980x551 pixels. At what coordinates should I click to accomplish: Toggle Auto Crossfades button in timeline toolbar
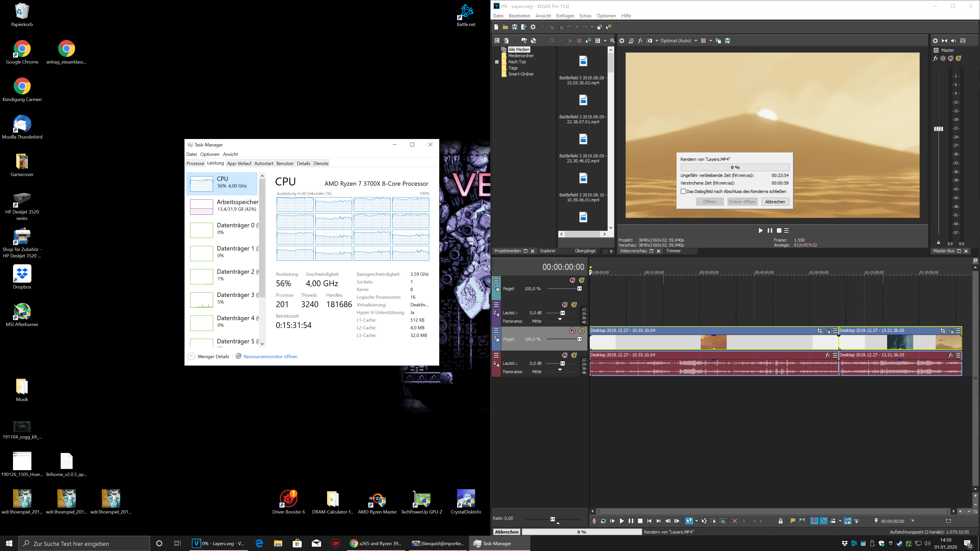[823, 521]
